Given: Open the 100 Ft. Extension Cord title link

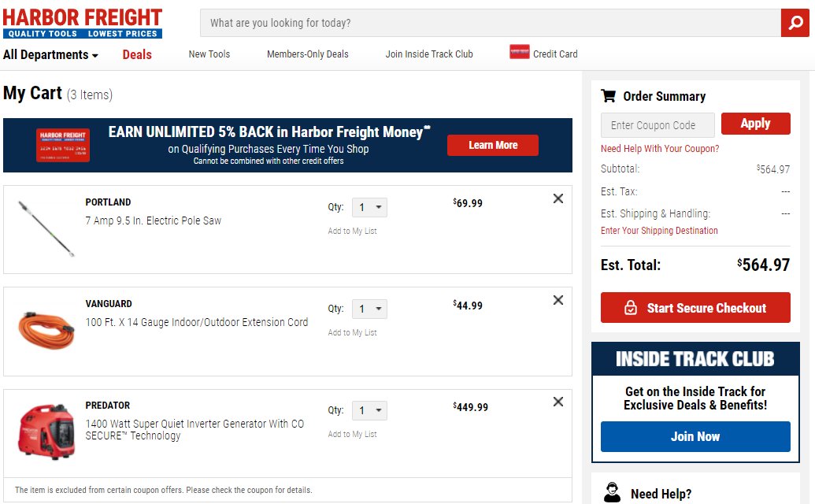Looking at the screenshot, I should [x=197, y=322].
